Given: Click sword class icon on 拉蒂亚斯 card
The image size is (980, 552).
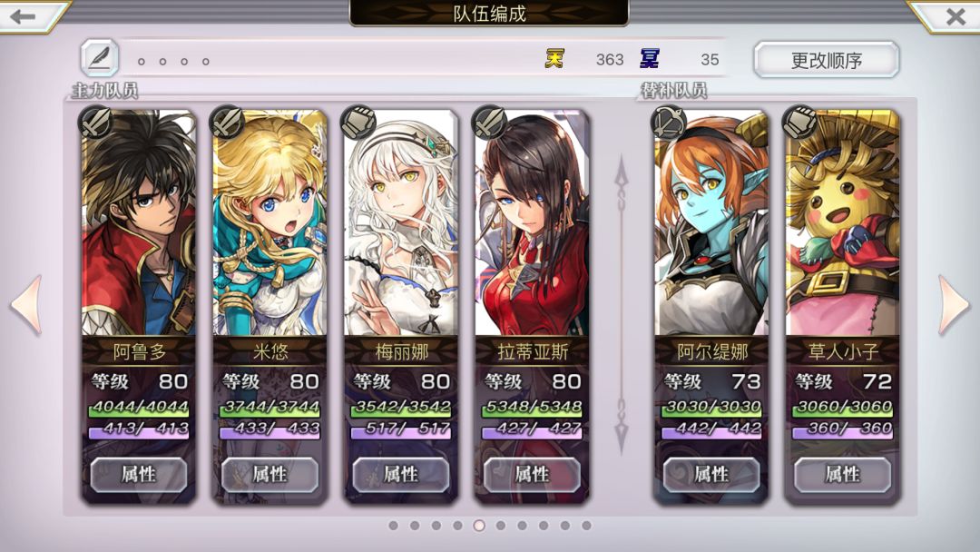Looking at the screenshot, I should (489, 122).
